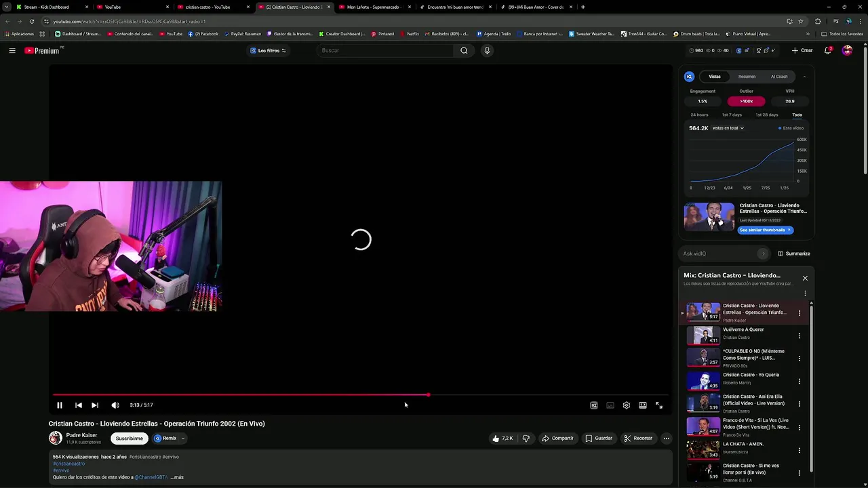Seek on the red video progress bar
The height and width of the screenshot is (488, 868).
[x=361, y=394]
